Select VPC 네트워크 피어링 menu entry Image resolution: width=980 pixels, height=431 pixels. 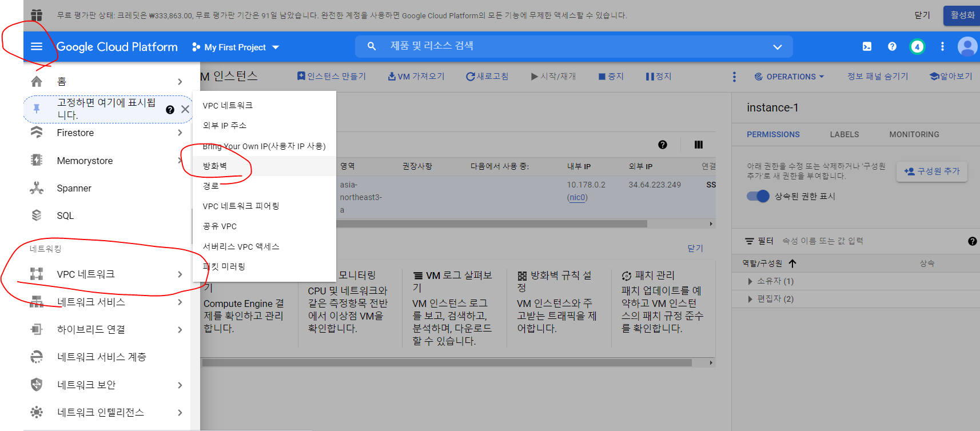click(264, 206)
